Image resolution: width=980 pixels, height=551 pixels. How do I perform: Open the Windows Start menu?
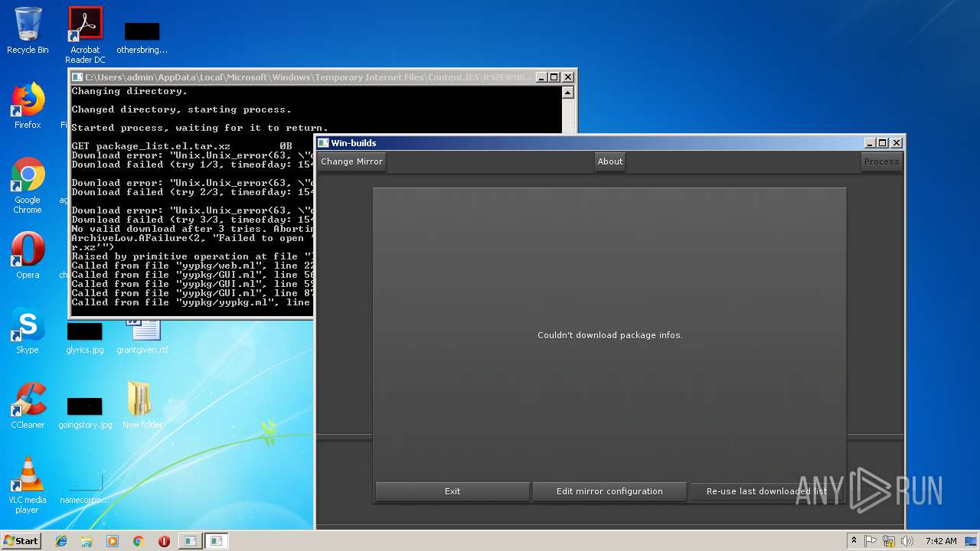pyautogui.click(x=21, y=540)
